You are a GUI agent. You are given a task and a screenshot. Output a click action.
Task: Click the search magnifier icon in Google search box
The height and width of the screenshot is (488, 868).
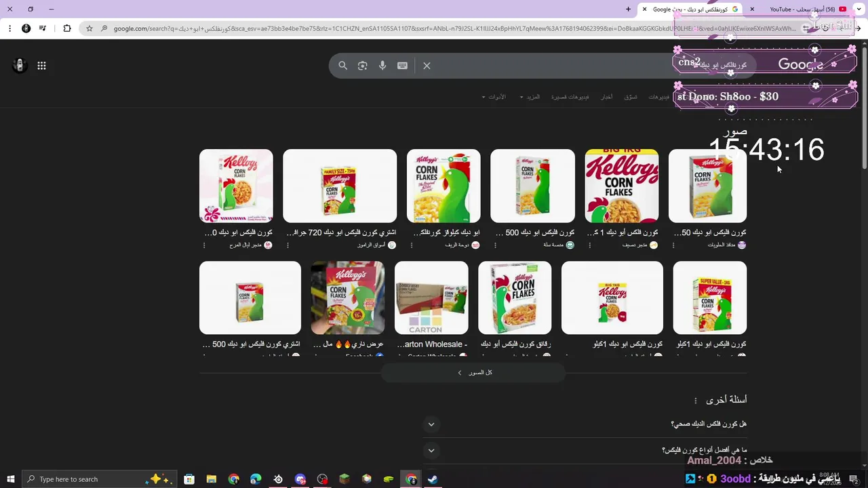[342, 66]
